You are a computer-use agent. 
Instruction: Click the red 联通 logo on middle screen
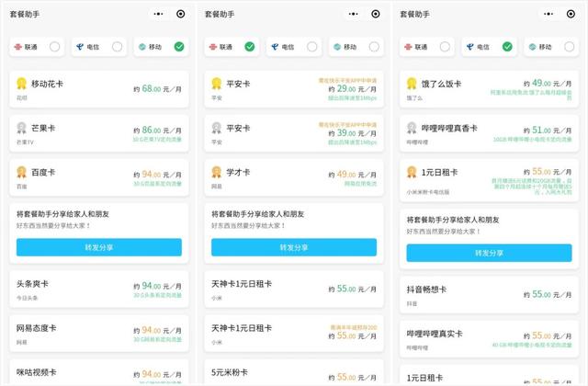pyautogui.click(x=213, y=47)
